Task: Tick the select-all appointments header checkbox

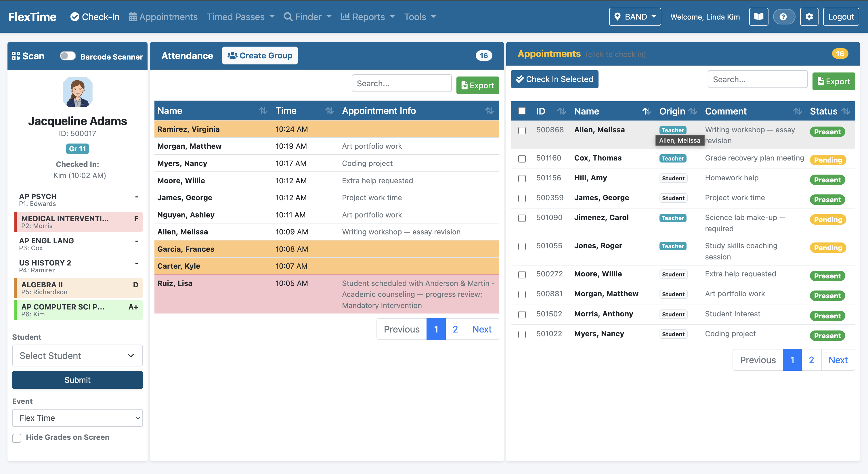Action: [522, 111]
